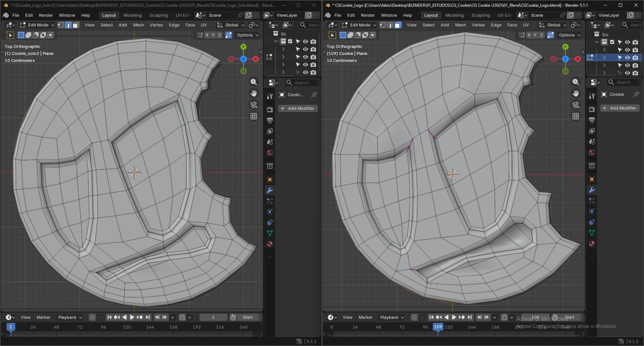Switch to Sculpting workspace tab in right window
The width and height of the screenshot is (644, 346).
pos(480,15)
